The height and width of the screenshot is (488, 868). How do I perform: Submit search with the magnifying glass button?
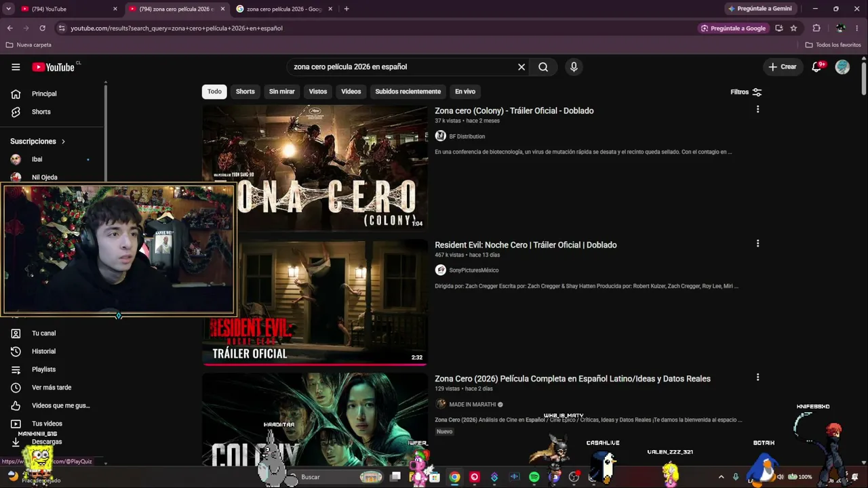click(x=543, y=67)
